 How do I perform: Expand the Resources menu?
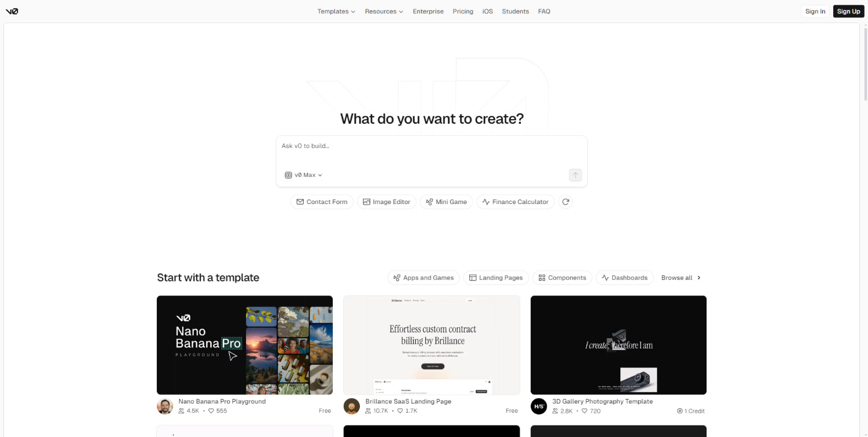click(x=384, y=11)
